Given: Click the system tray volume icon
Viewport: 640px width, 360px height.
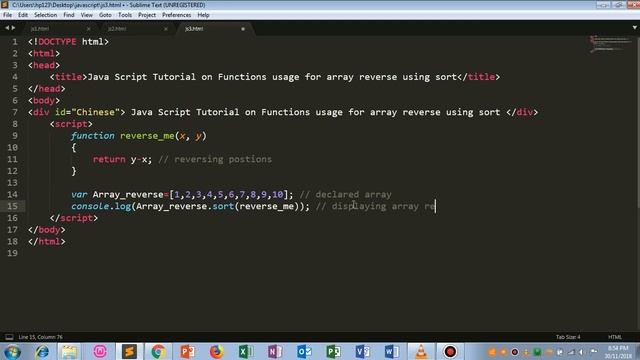Looking at the screenshot, I should click(582, 352).
